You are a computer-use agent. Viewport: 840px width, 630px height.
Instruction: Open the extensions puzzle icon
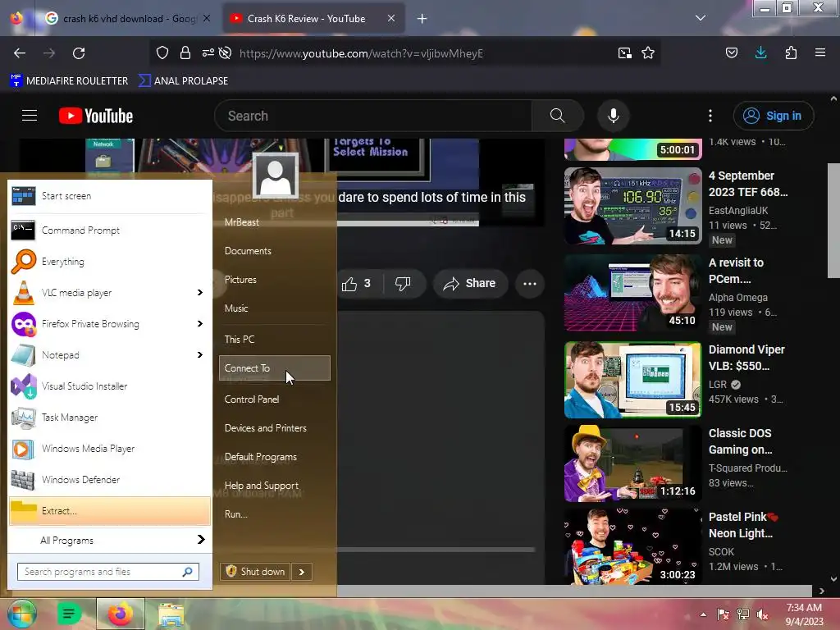(x=791, y=52)
